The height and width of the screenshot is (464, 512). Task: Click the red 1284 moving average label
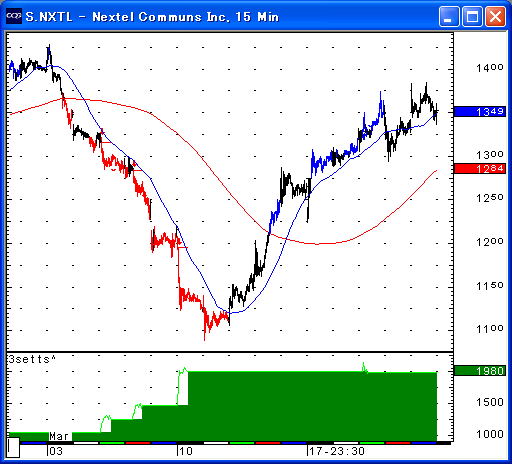coord(480,168)
